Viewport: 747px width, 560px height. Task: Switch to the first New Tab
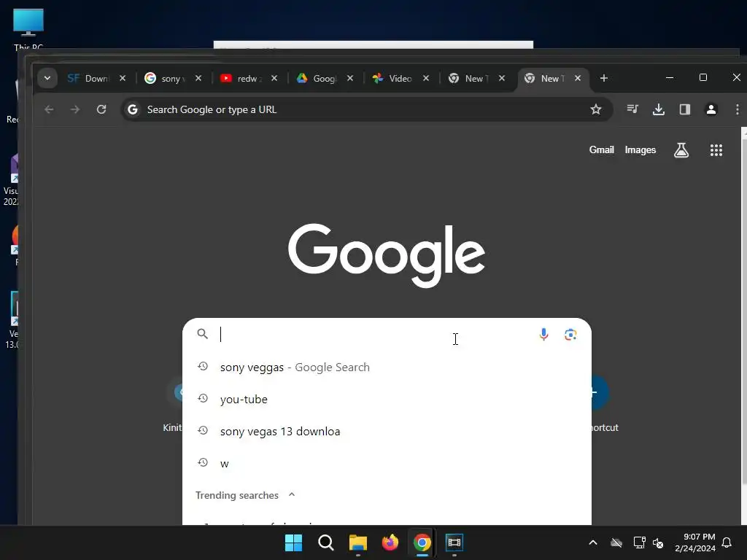468,79
